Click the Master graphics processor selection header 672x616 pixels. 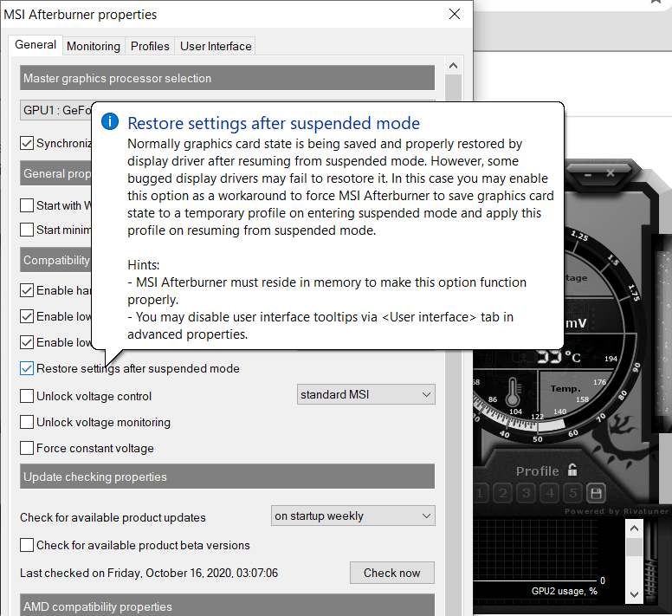pos(227,78)
